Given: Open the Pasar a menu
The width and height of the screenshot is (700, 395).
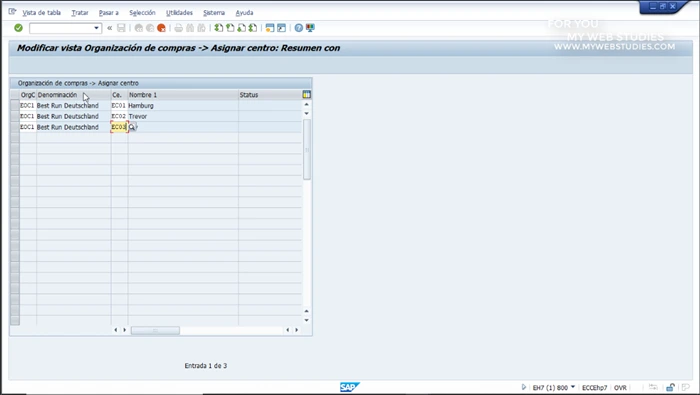Looking at the screenshot, I should [x=108, y=12].
